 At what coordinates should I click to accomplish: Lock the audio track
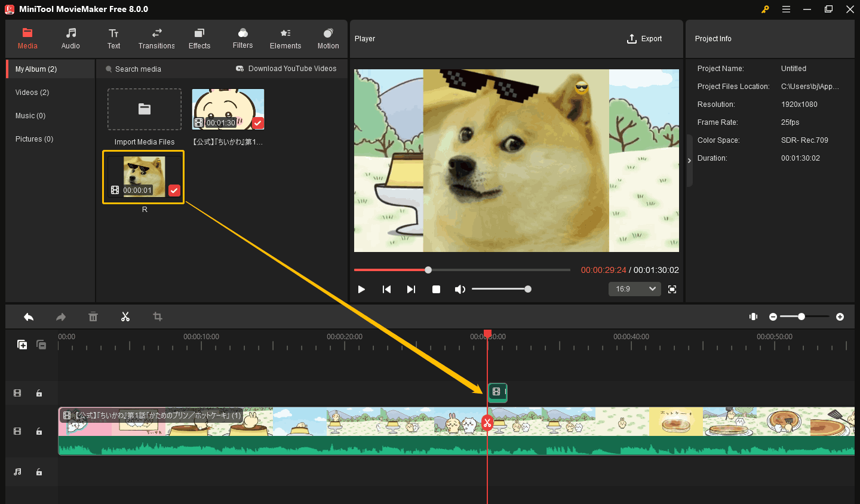point(39,472)
